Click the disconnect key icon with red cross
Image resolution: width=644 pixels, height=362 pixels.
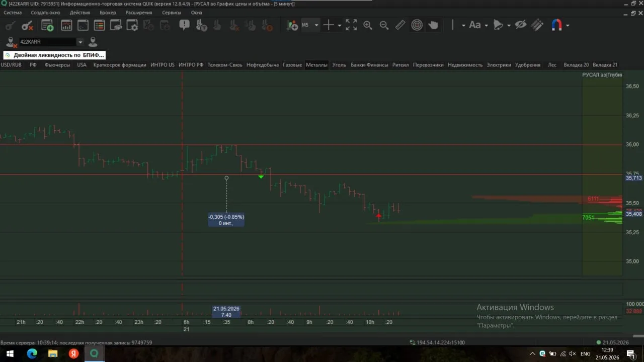[x=27, y=25]
